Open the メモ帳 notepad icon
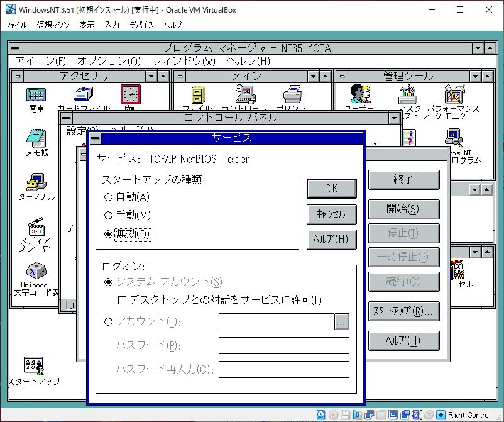 coord(36,139)
